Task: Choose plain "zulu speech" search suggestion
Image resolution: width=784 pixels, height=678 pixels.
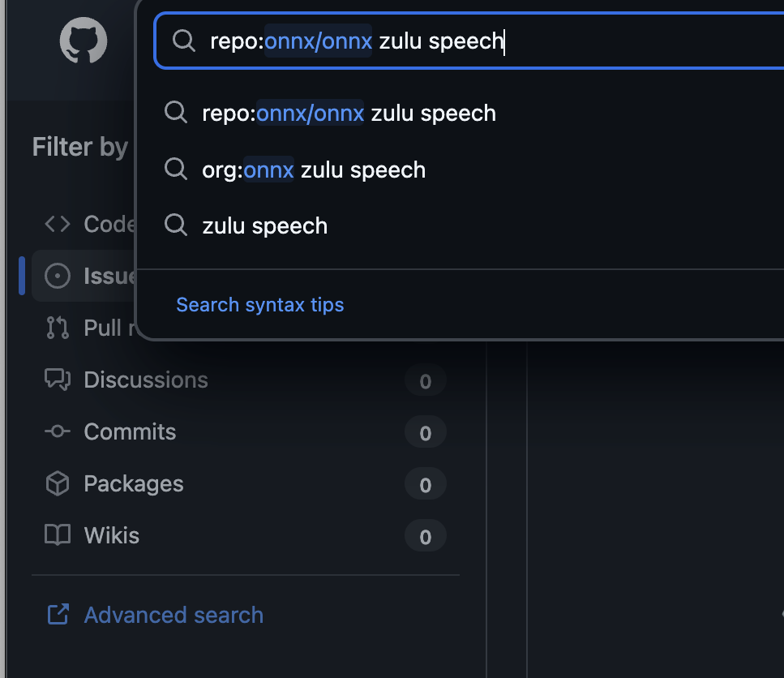Action: pos(265,225)
